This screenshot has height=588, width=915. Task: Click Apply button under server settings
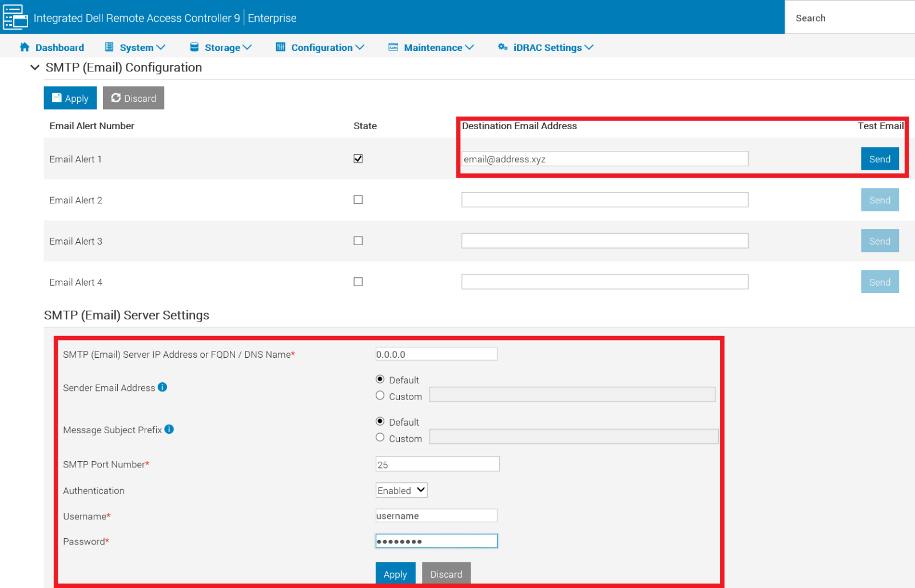click(395, 574)
